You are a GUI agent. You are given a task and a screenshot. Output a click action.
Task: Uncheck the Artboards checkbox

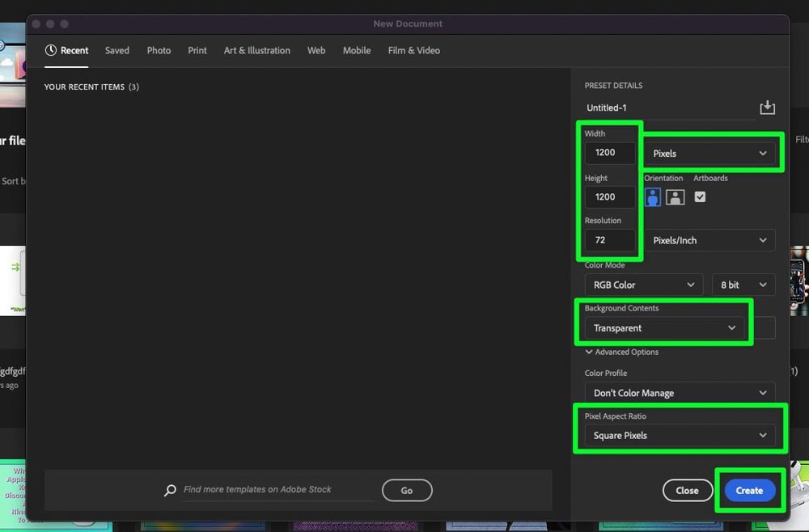(700, 196)
